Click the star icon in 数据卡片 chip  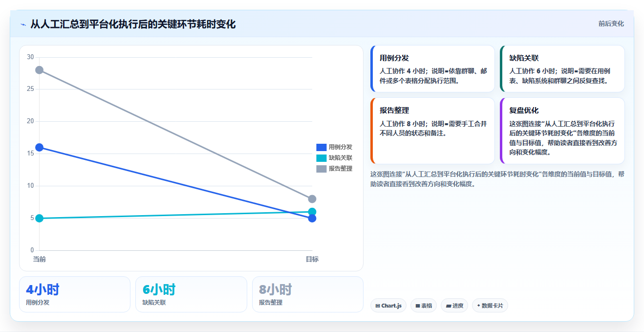tap(478, 306)
